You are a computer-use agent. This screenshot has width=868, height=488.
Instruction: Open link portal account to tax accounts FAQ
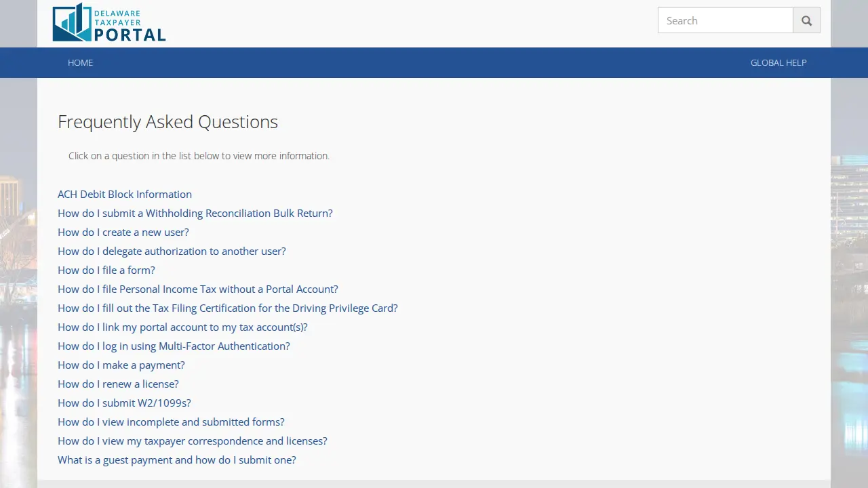click(182, 327)
